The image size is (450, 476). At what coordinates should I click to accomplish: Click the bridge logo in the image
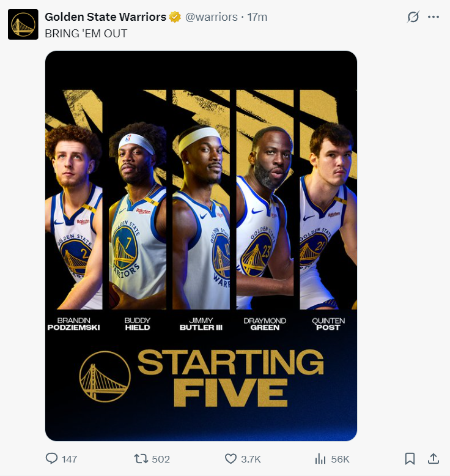coord(105,376)
